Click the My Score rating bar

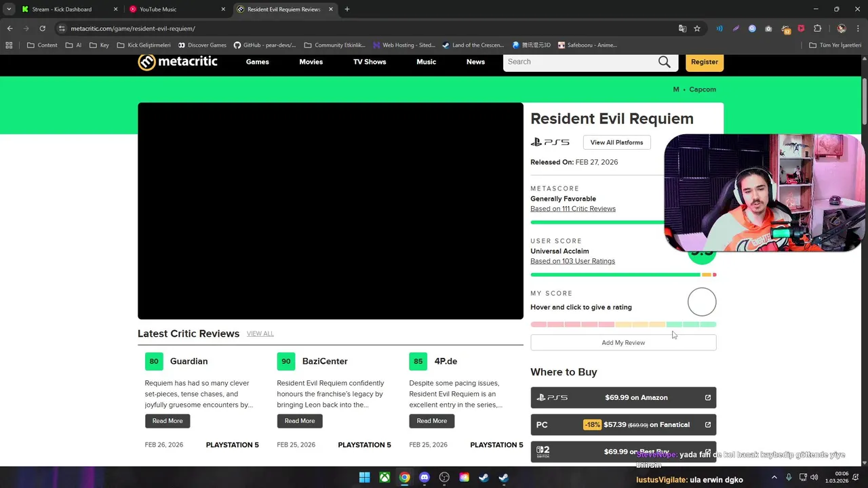pyautogui.click(x=623, y=325)
